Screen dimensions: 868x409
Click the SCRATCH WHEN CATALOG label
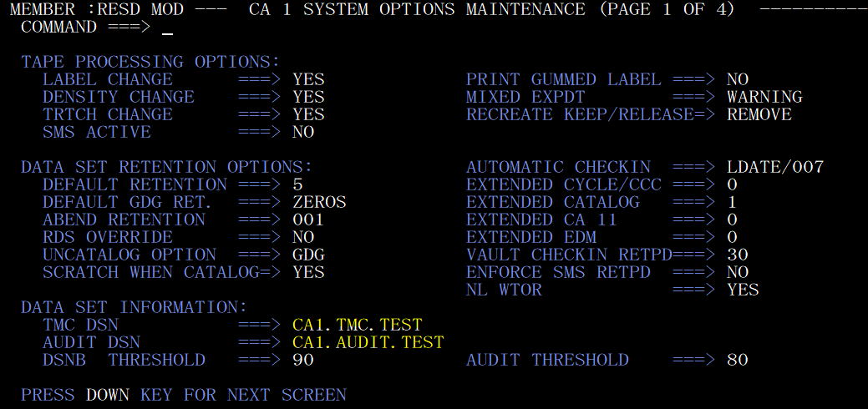tap(151, 272)
